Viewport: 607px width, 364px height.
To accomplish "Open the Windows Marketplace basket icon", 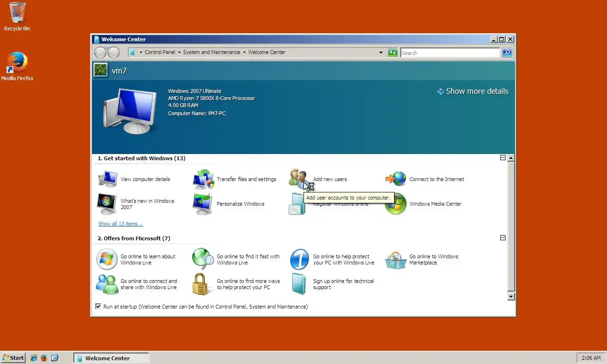I will point(396,260).
